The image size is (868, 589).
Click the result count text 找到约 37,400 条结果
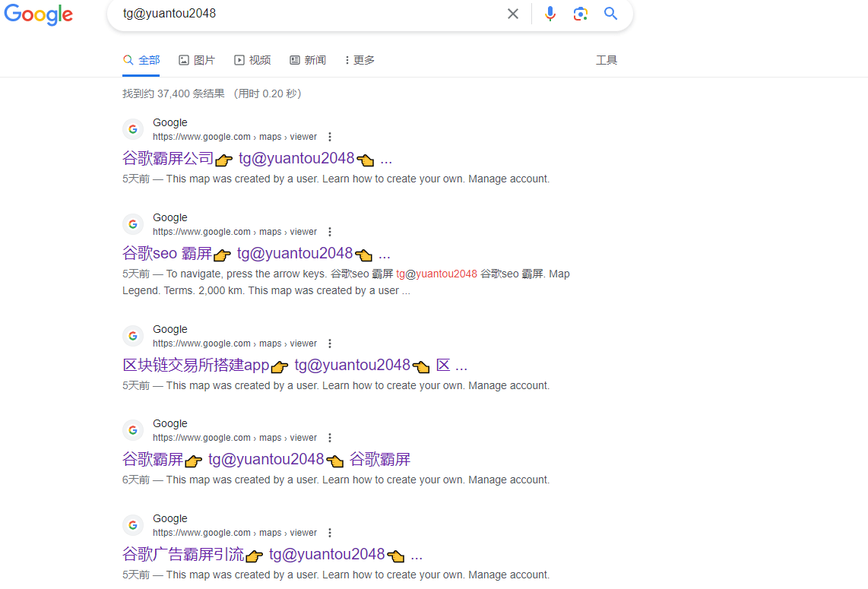pyautogui.click(x=173, y=93)
